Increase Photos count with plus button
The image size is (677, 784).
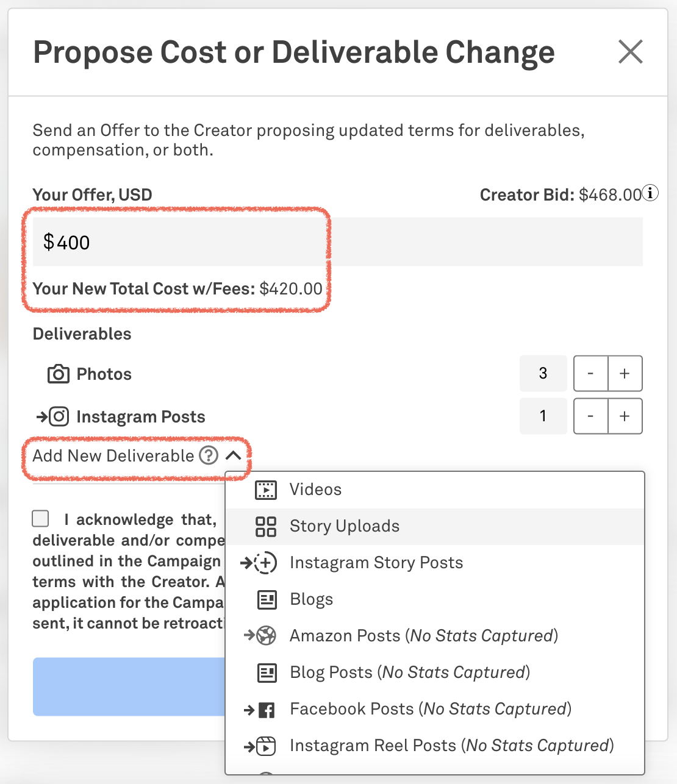[x=625, y=374]
